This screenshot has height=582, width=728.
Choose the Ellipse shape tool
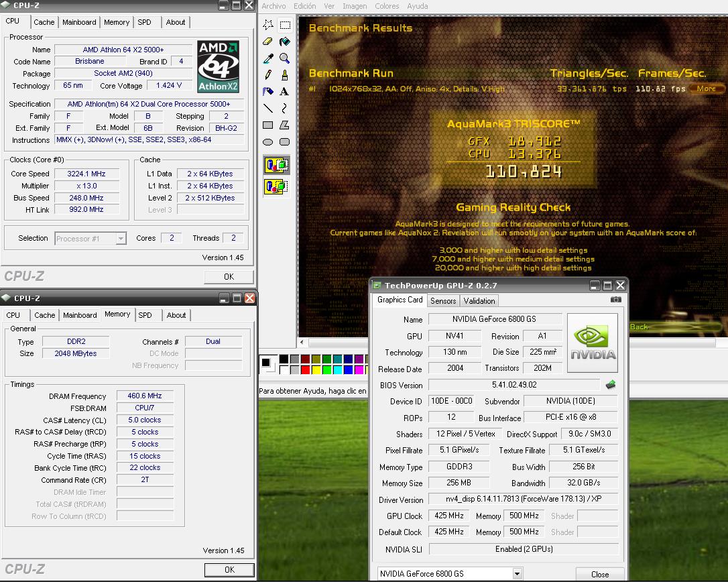coord(268,141)
